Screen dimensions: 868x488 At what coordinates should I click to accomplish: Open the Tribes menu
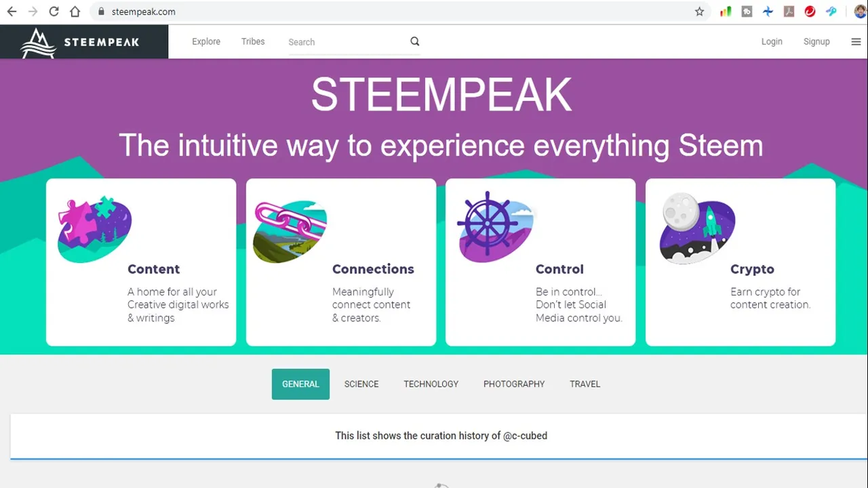click(x=253, y=41)
